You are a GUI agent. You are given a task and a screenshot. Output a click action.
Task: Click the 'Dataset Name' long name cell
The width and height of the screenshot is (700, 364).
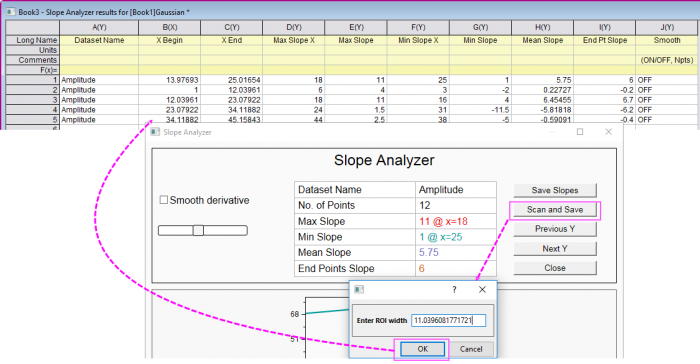click(x=99, y=40)
